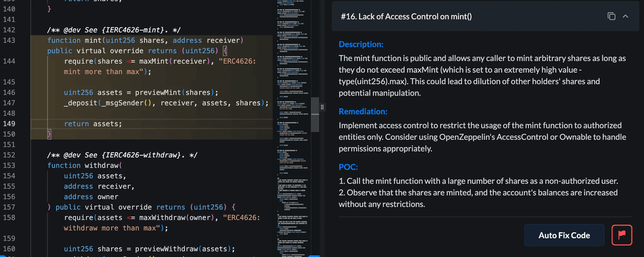644x257 pixels.
Task: Click the closing bracket on line 150
Action: click(x=49, y=134)
